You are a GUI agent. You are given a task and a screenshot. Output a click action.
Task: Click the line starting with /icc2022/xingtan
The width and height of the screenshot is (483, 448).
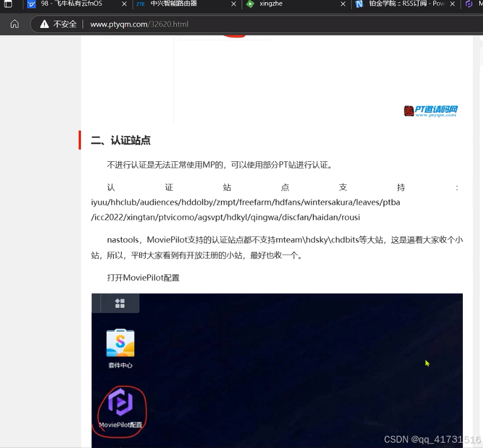[x=225, y=217]
